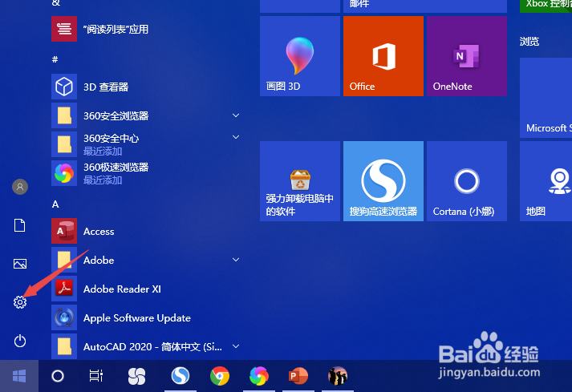Screen dimensions: 572x392
Task: Open Task View on the taskbar
Action: pos(96,376)
